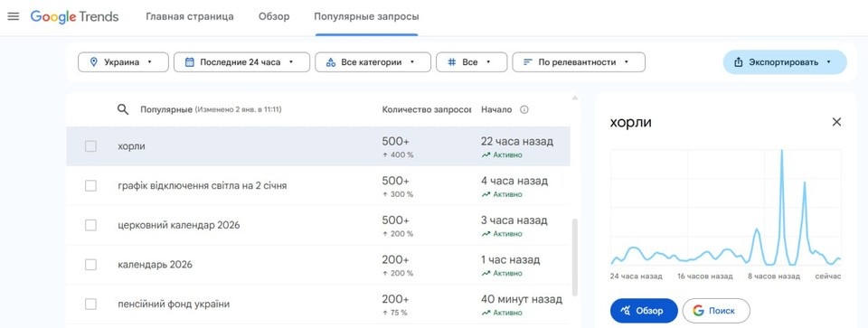This screenshot has height=328, width=868.
Task: Open the По релевантности sort dropdown
Action: click(x=579, y=62)
